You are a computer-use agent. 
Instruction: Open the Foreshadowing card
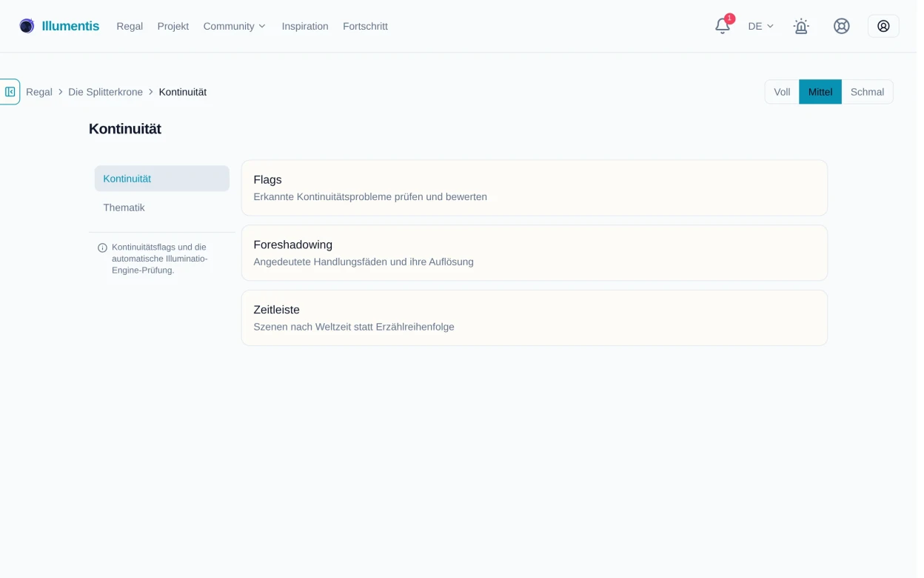coord(535,253)
